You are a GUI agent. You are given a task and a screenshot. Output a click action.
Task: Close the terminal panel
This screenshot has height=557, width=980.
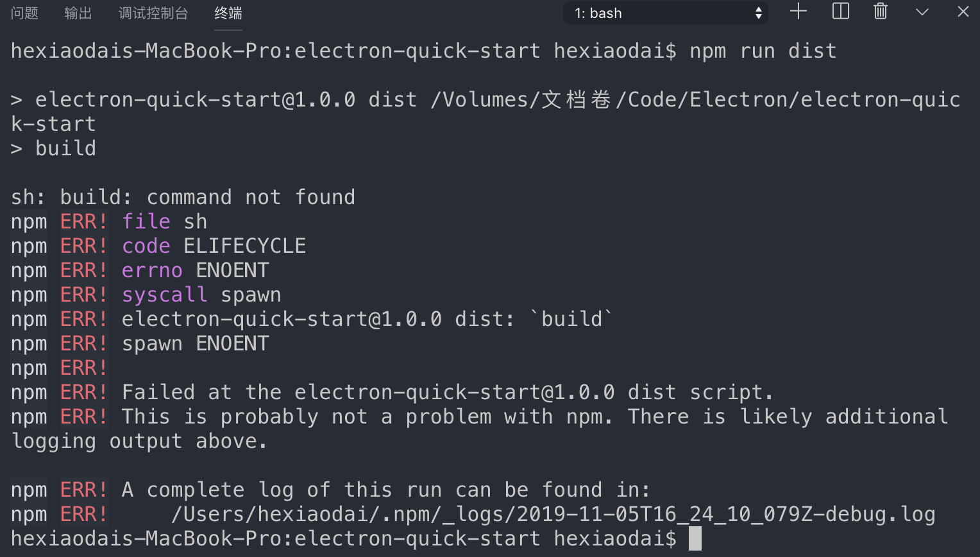pyautogui.click(x=963, y=12)
